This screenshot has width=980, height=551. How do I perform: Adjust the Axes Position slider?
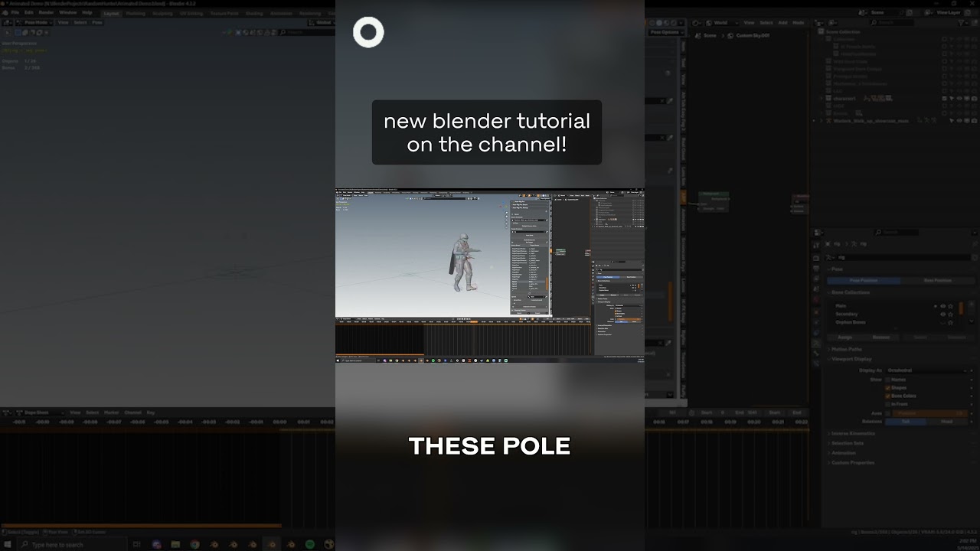tap(930, 413)
